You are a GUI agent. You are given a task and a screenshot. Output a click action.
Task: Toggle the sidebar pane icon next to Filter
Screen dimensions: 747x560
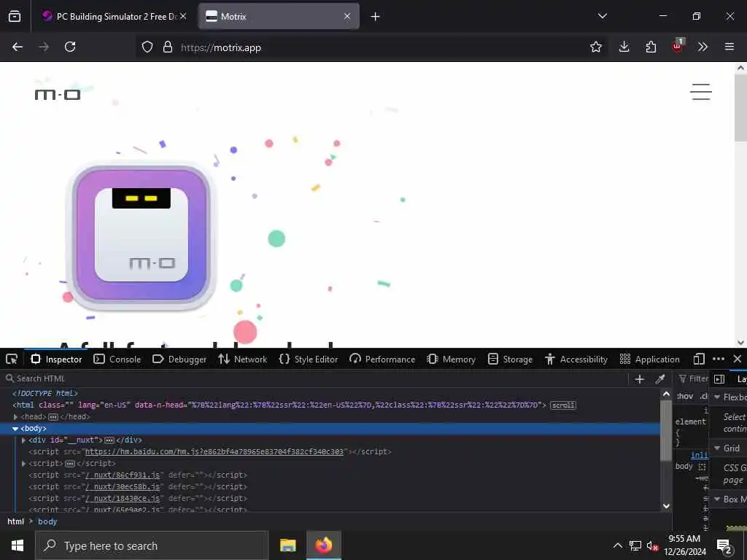(719, 379)
